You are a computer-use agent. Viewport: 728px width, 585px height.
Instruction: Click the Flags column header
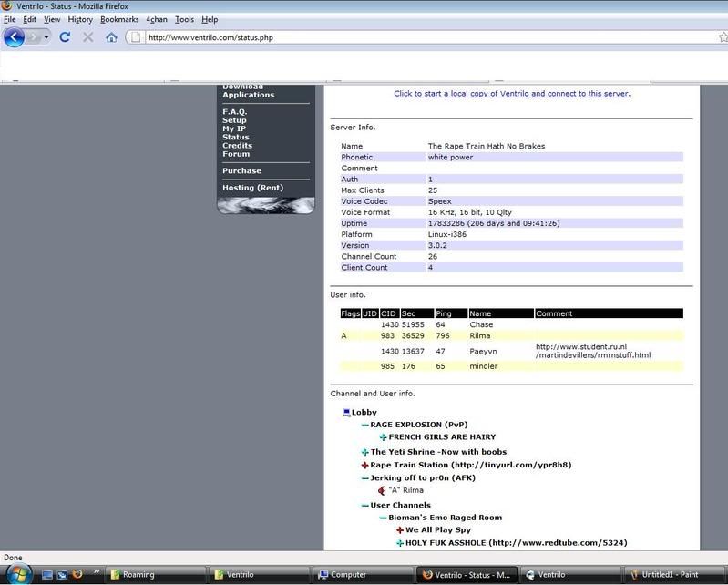coord(351,313)
